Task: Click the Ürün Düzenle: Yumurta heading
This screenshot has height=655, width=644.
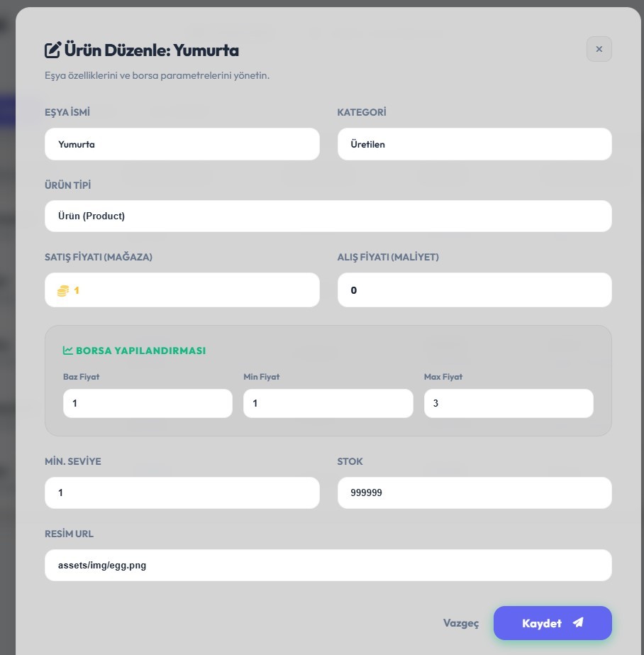Action: pyautogui.click(x=151, y=50)
